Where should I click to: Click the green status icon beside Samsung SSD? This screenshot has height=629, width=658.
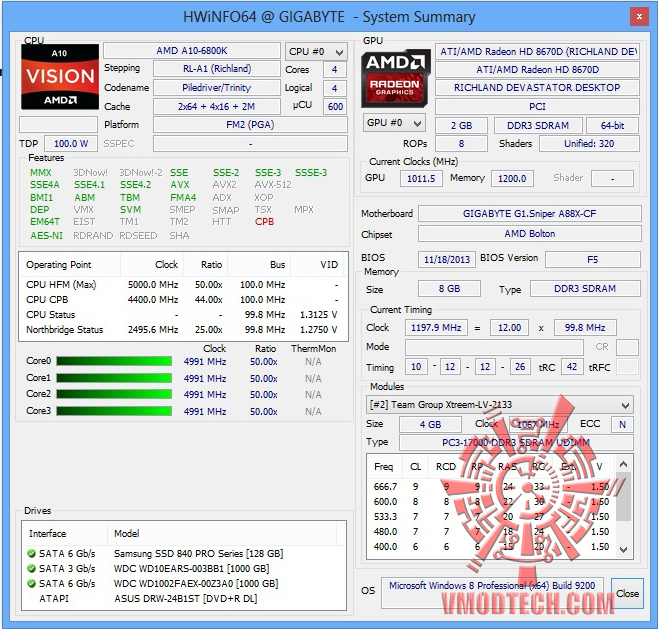click(31, 553)
